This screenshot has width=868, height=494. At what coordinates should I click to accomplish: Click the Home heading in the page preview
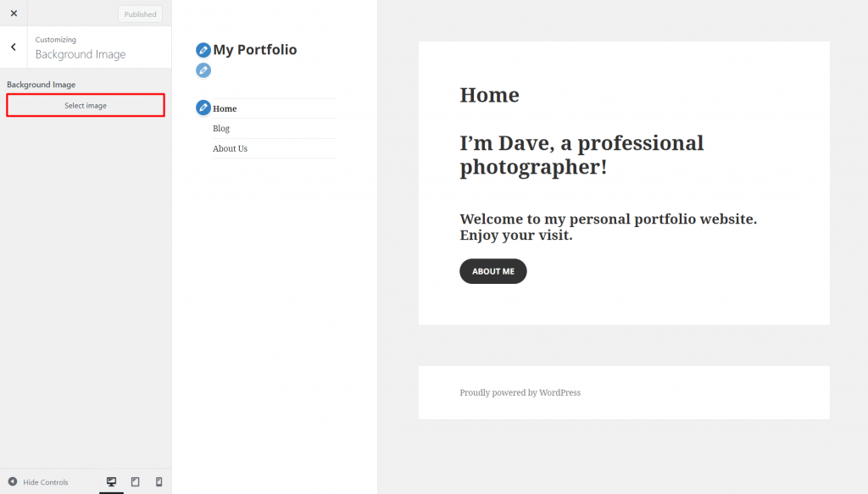pyautogui.click(x=489, y=95)
